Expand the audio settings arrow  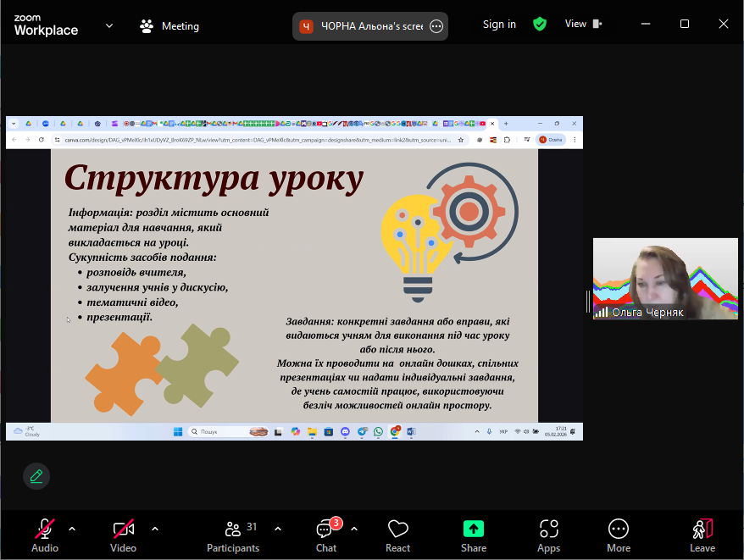coord(72,529)
